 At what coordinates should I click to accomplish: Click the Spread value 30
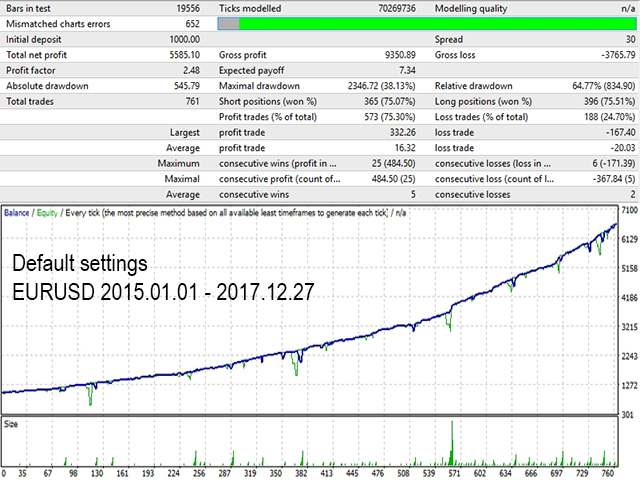[631, 39]
